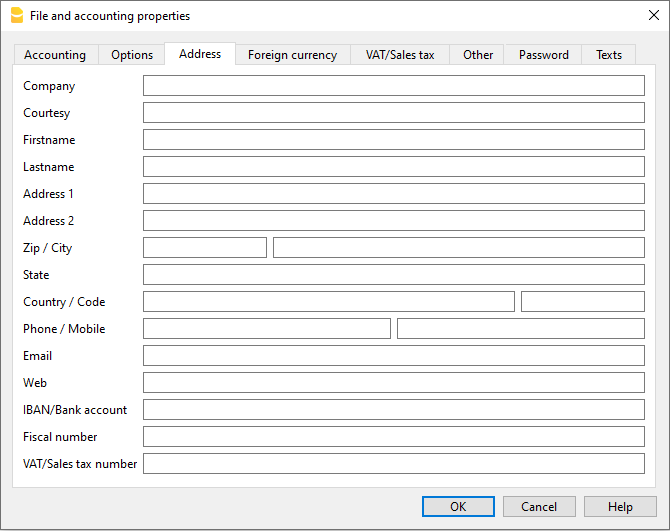
Task: Open the Other tab
Action: [x=478, y=55]
